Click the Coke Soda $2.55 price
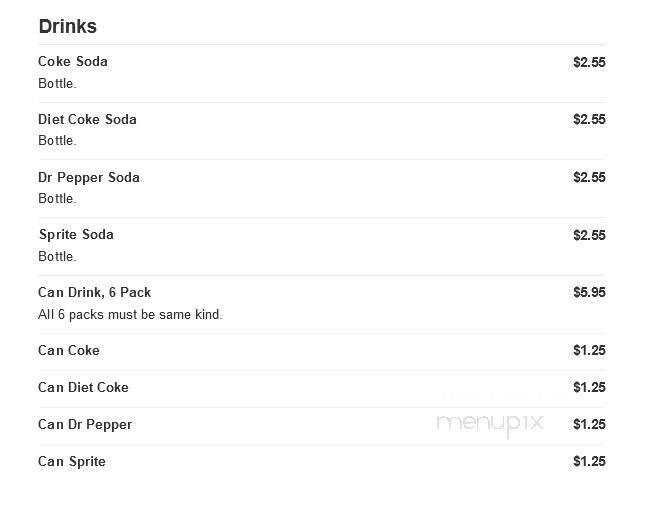669x505 pixels. pyautogui.click(x=589, y=62)
